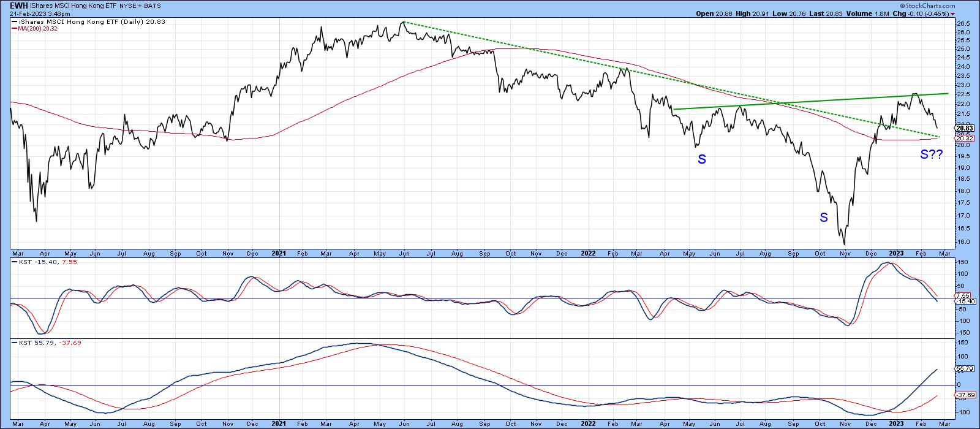Screen dimensions: 980x429
Task: Click the 2021 year label below the price panel
Action: pos(279,253)
